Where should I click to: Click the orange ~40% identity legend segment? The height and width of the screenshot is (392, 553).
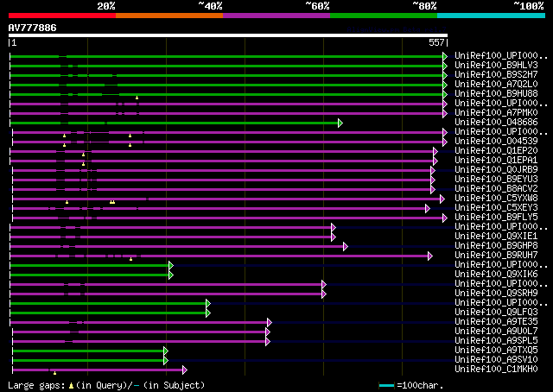pos(169,16)
